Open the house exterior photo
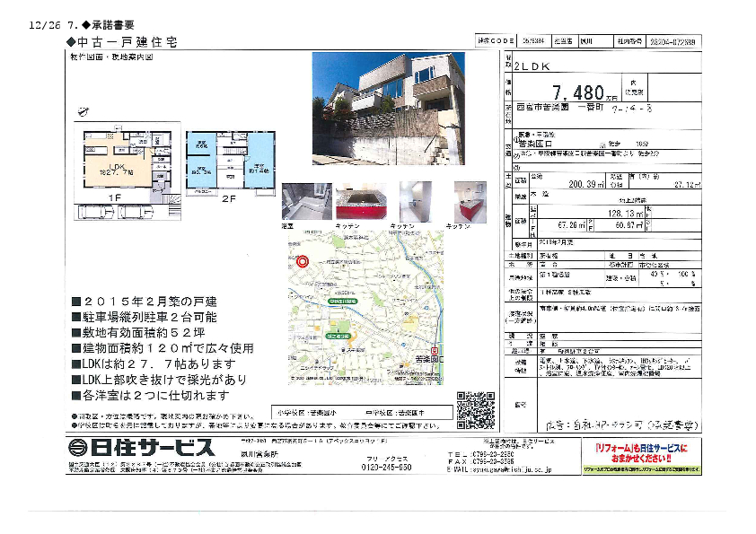The height and width of the screenshot is (534, 756). 388,109
